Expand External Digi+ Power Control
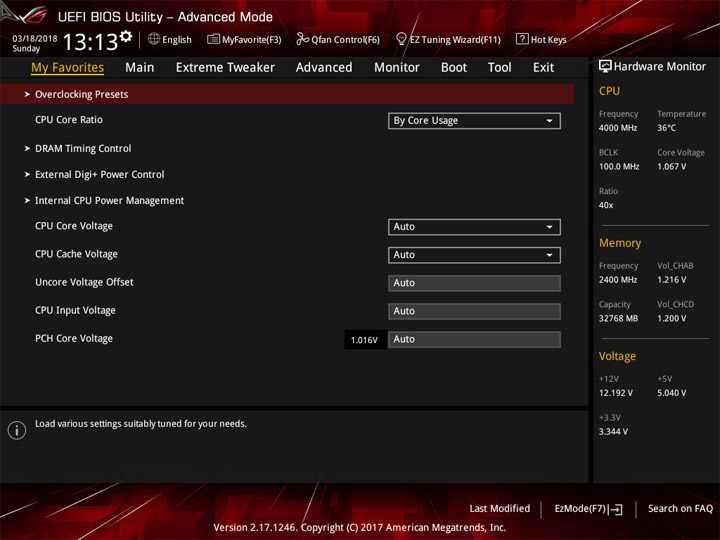Viewport: 720px width, 540px height. 99,175
